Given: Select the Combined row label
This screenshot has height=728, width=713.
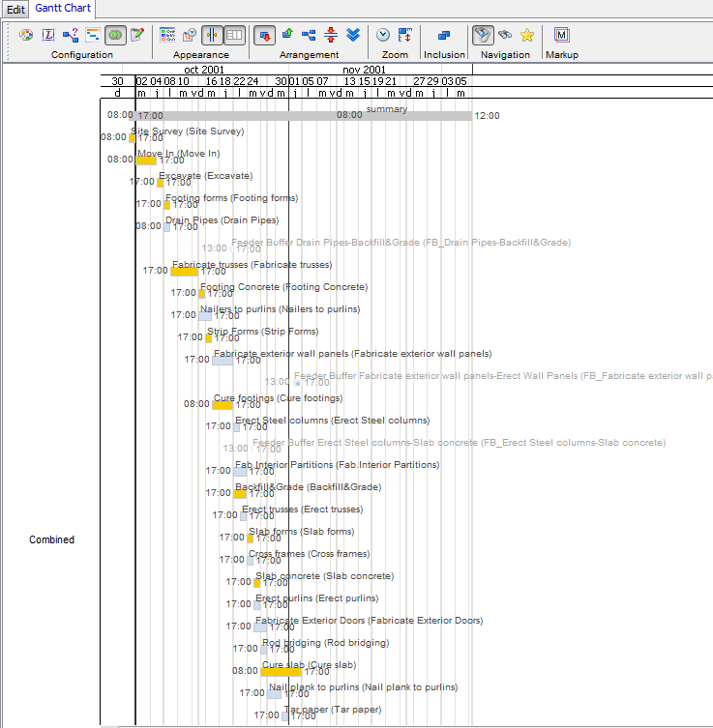Looking at the screenshot, I should pyautogui.click(x=51, y=539).
